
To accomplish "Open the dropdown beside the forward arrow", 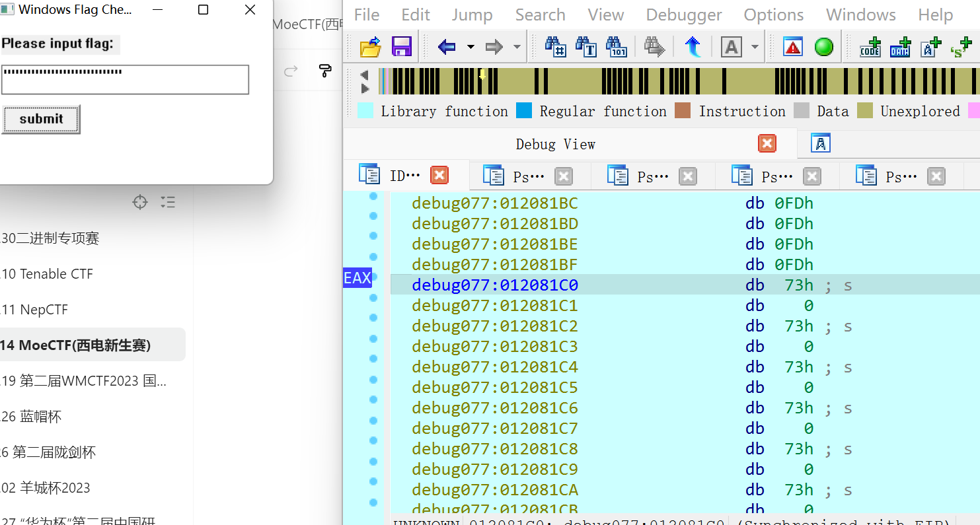I will click(x=517, y=47).
